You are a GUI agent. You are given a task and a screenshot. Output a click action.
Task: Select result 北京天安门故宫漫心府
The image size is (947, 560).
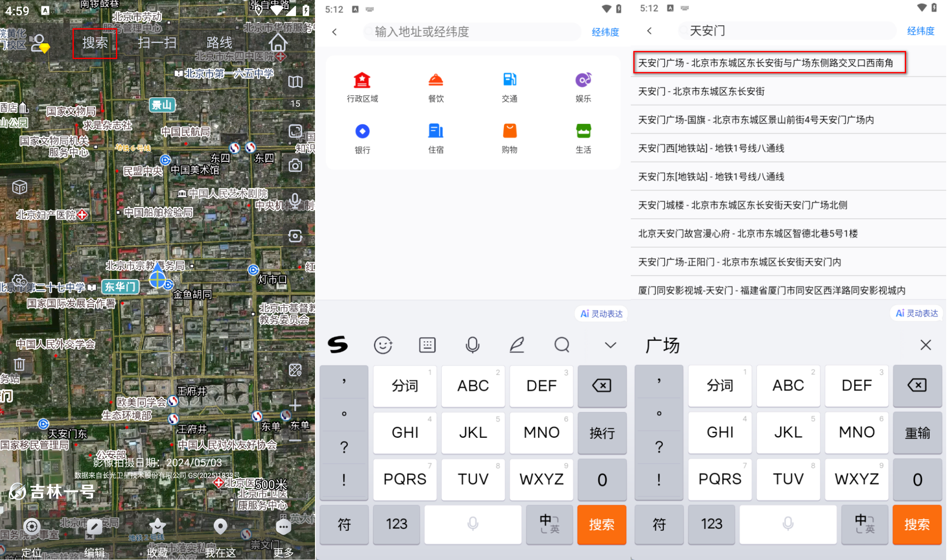[788, 233]
